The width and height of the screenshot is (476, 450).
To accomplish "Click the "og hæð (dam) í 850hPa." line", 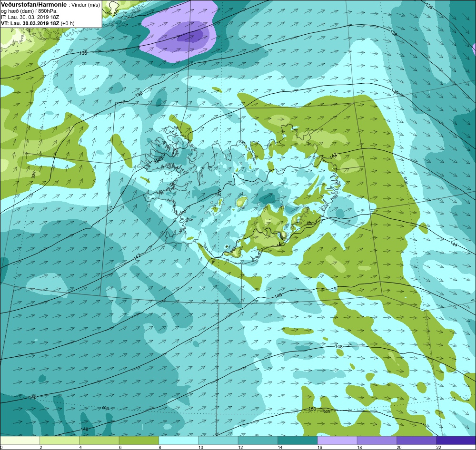I will [29, 11].
